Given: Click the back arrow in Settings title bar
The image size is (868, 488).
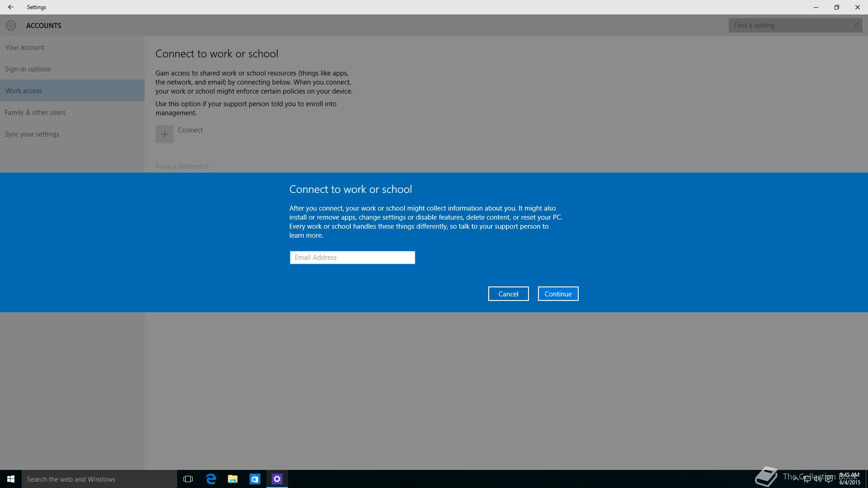Looking at the screenshot, I should tap(10, 7).
